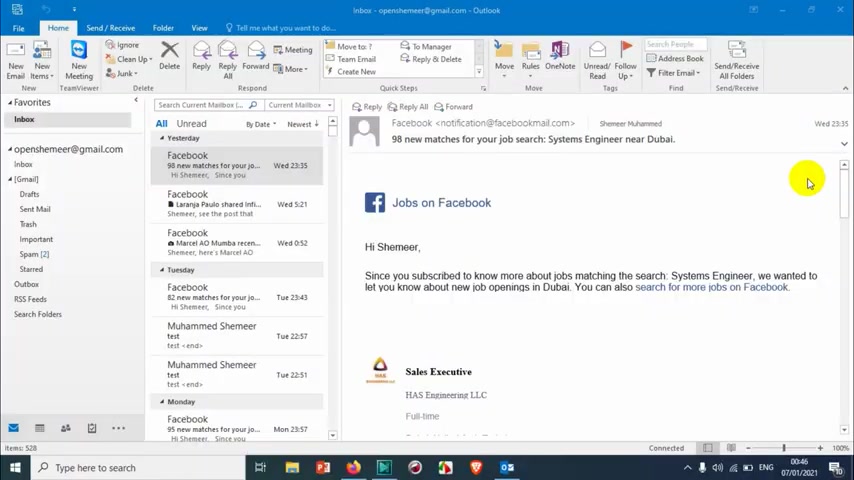Select the To Manager quick step
Screen dimensions: 854x480
pos(426,46)
